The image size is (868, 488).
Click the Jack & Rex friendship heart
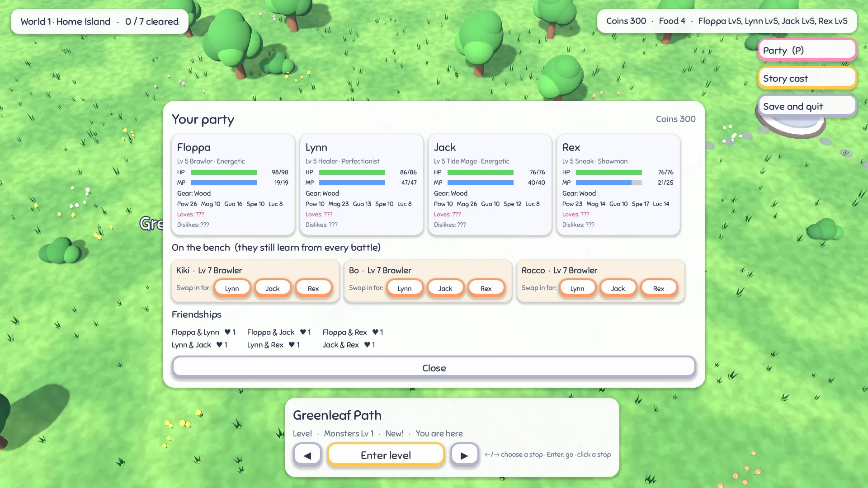[367, 345]
